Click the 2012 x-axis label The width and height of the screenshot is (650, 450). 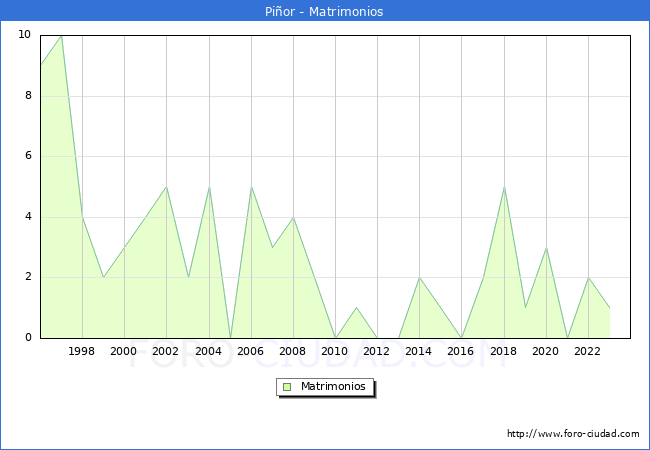tap(377, 351)
